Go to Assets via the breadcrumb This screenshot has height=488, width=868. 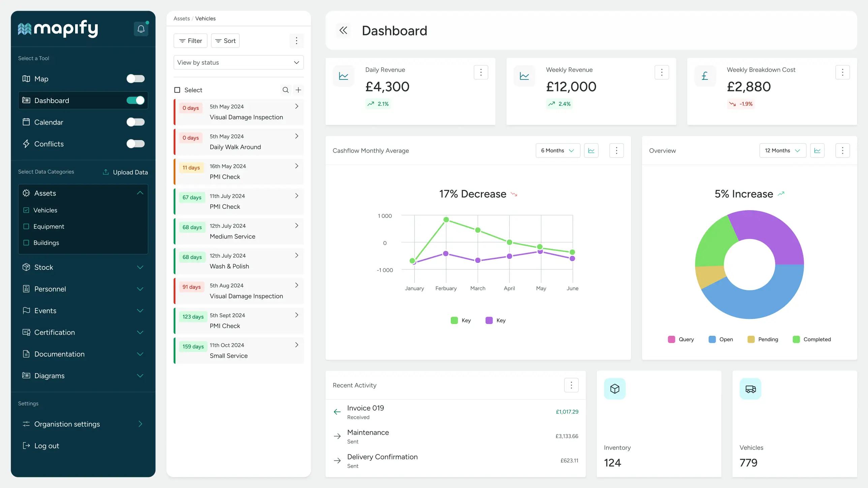point(182,19)
